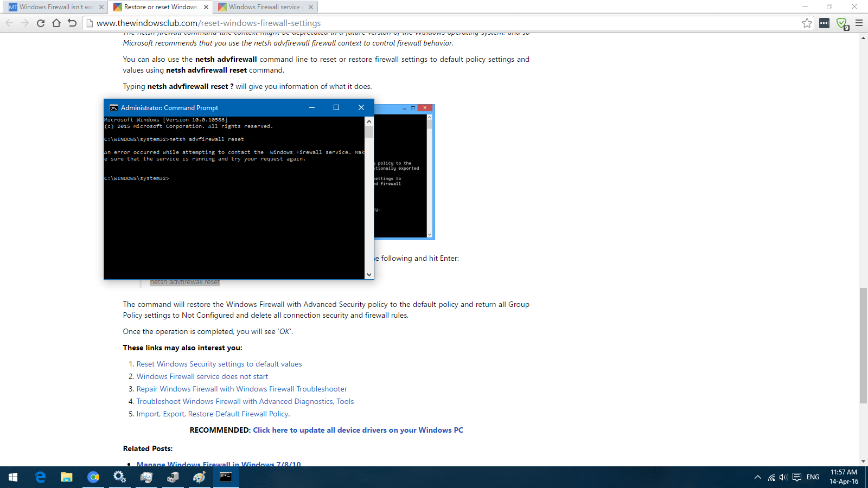Click the Command Prompt scrollbar down arrow
Screen dimensions: 868x488
[x=369, y=275]
